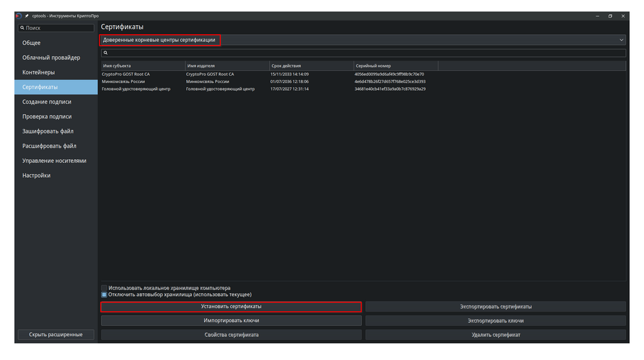This screenshot has width=644, height=360.
Task: Click 'Удалить сертификат' button
Action: [x=495, y=335]
